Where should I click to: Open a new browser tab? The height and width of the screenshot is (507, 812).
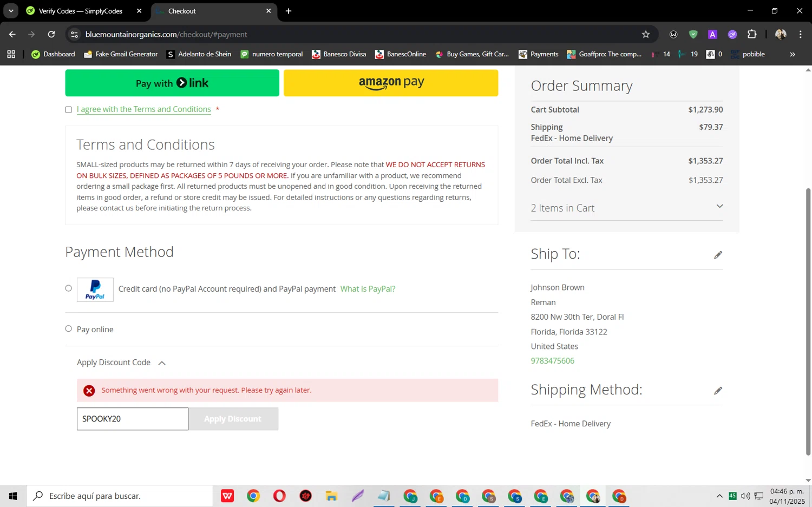tap(289, 11)
